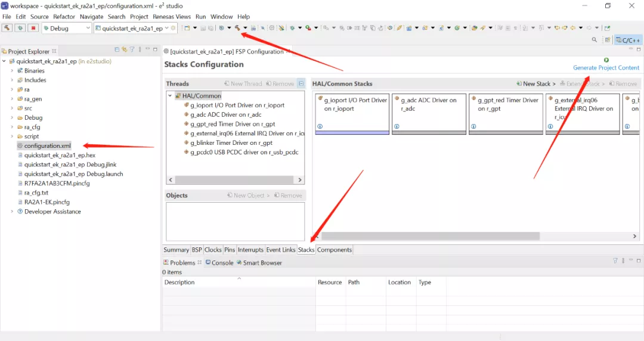Select quickstart_ek_ra2a1_ep.hex file
Viewport: 644px width, 341px height.
[59, 156]
